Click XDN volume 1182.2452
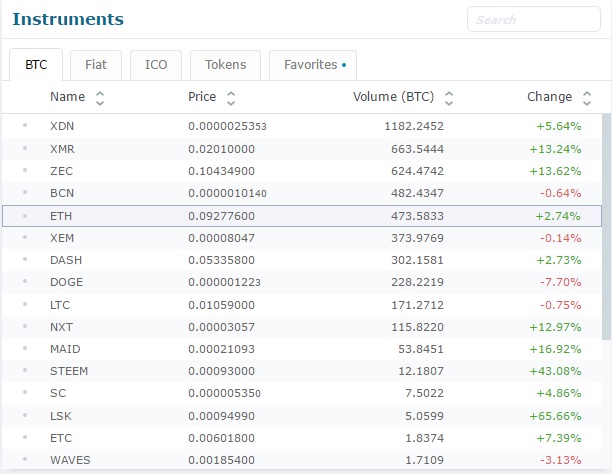Viewport: 612px width, 474px height. (414, 126)
